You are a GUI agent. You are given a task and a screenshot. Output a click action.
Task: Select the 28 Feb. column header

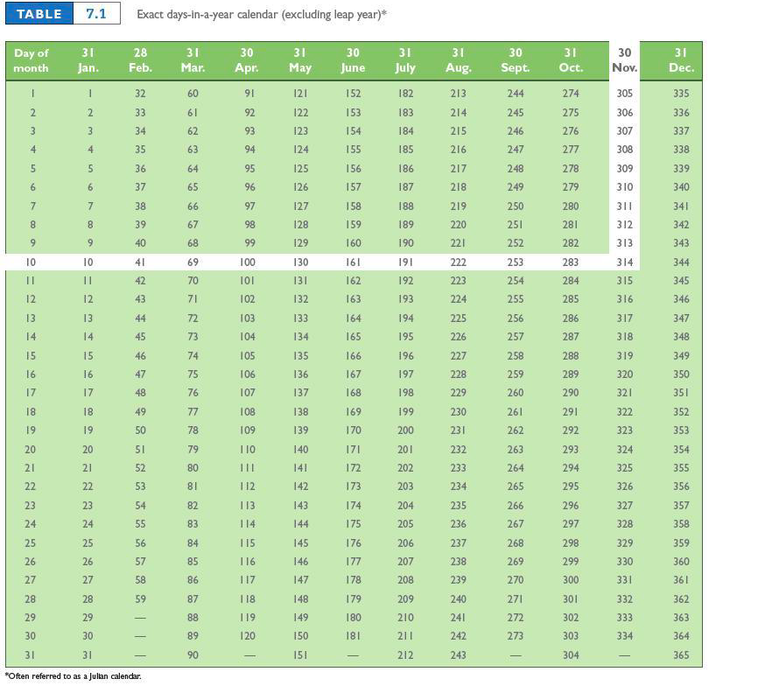[x=140, y=60]
